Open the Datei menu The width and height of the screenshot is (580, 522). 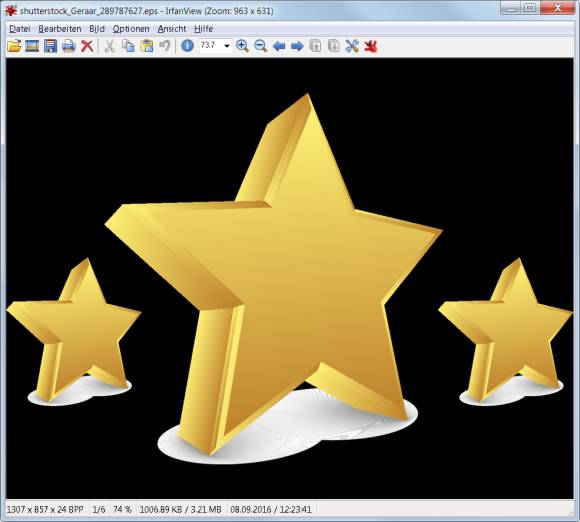point(20,29)
